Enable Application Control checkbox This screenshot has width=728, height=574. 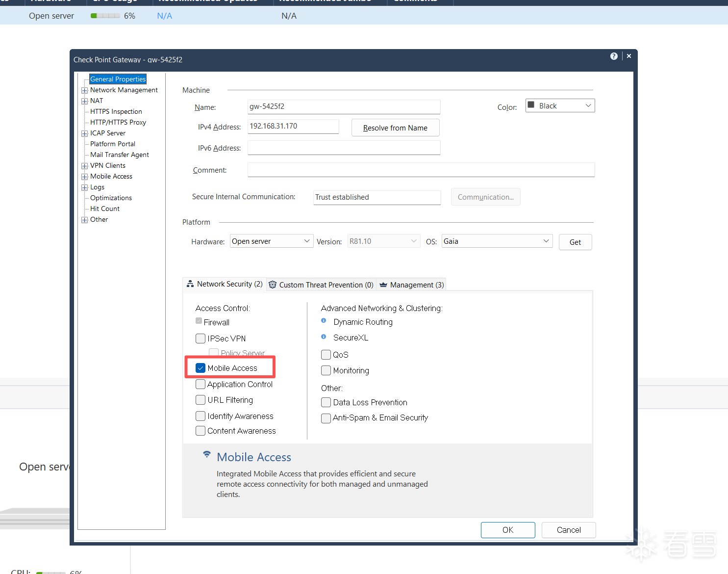coord(201,384)
